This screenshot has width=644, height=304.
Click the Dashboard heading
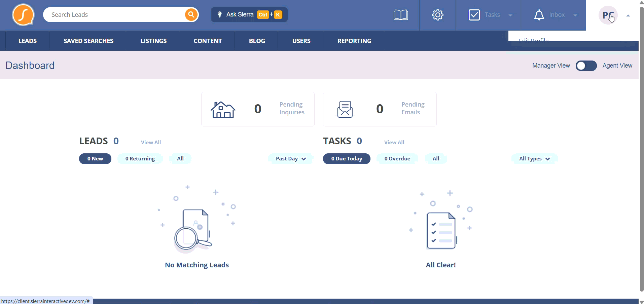(30, 65)
